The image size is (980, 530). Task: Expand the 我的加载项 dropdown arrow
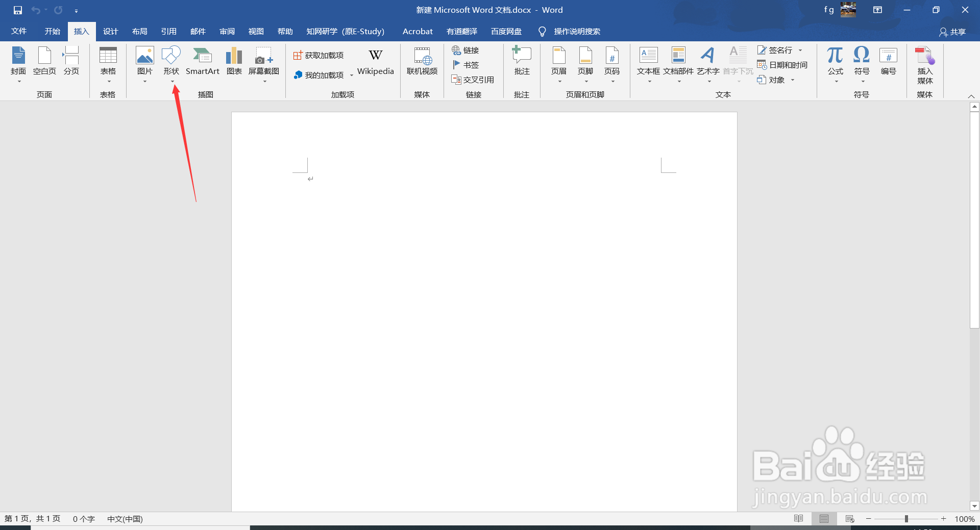click(x=352, y=75)
